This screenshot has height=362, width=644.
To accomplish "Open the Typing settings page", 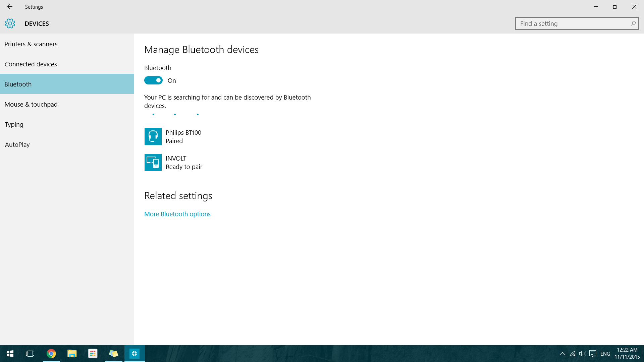I will click(x=14, y=124).
